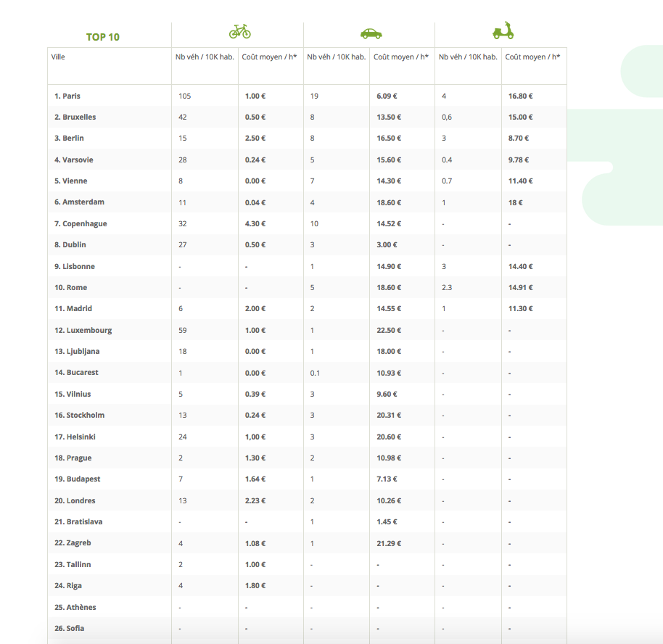Image resolution: width=663 pixels, height=644 pixels.
Task: Click on 12. Luxembourg city cell
Action: pyautogui.click(x=83, y=330)
